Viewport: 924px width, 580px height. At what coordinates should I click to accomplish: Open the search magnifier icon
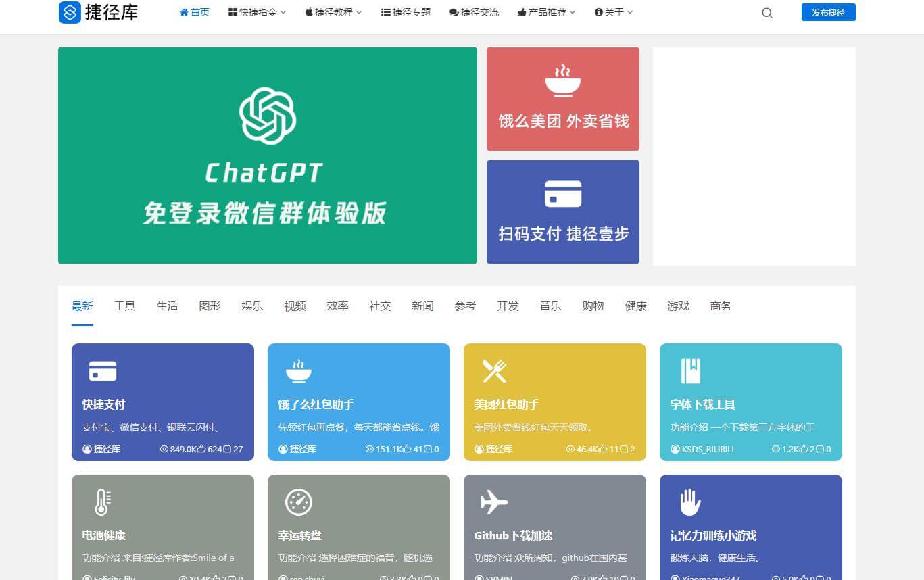click(x=767, y=13)
